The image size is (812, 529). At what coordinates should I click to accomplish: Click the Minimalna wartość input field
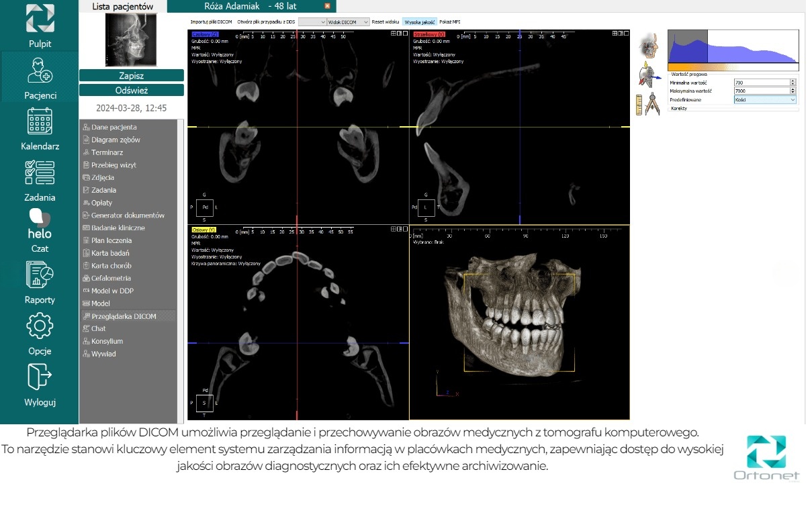761,83
